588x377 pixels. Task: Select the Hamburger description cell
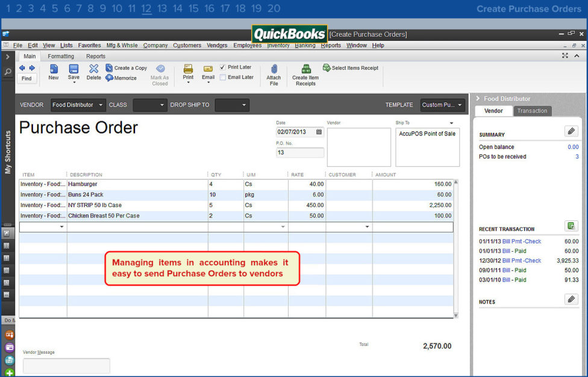[x=137, y=184]
